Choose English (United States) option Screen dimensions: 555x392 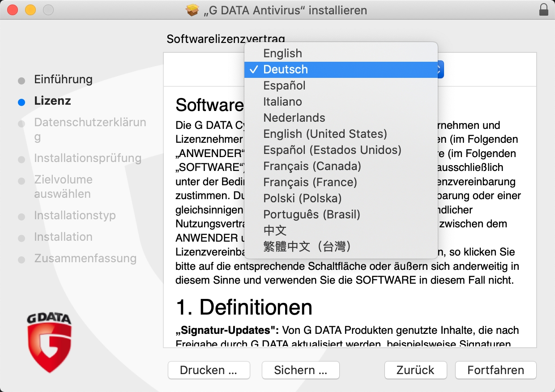coord(341,134)
